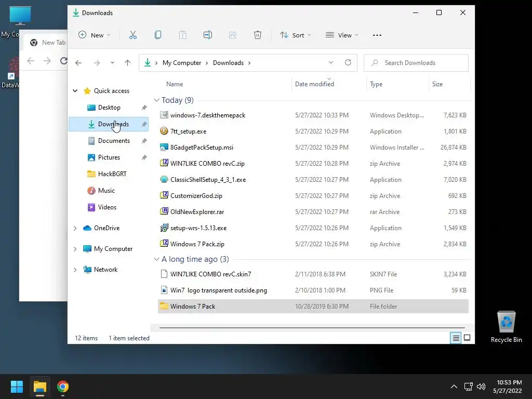Select Win7 logo transparent outside.png file
This screenshot has width=532, height=399.
[x=313, y=290]
